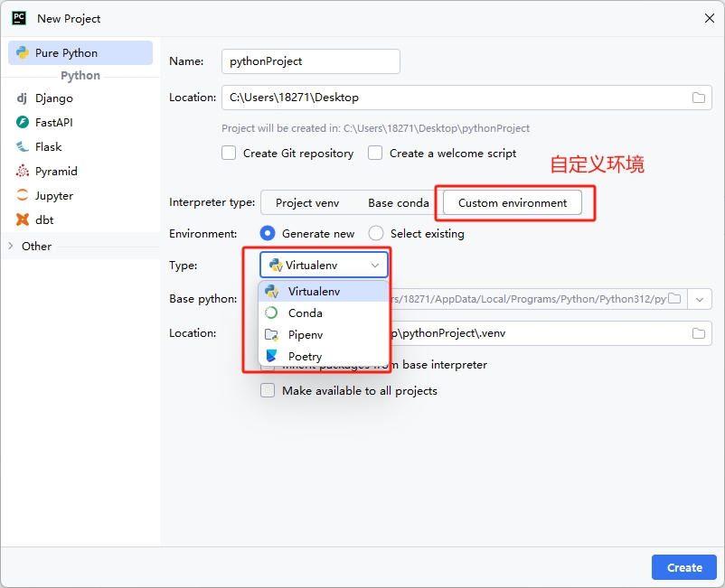Pick Pyramid in the left sidebar
This screenshot has width=725, height=588.
pos(55,171)
